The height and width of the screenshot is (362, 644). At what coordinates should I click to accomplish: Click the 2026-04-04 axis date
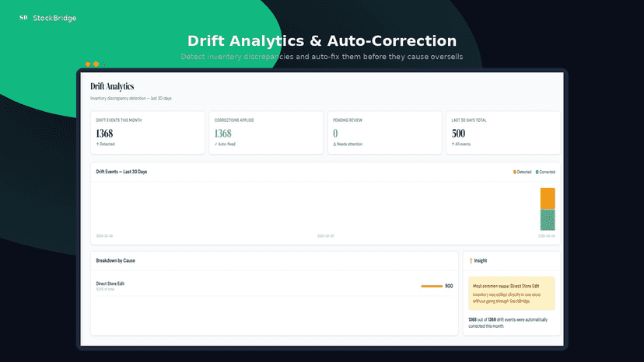[547, 236]
